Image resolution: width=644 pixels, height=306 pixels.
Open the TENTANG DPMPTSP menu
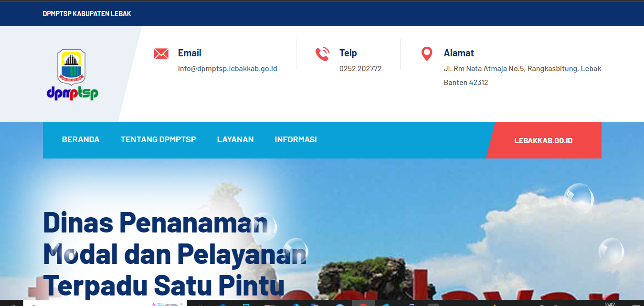[158, 140]
